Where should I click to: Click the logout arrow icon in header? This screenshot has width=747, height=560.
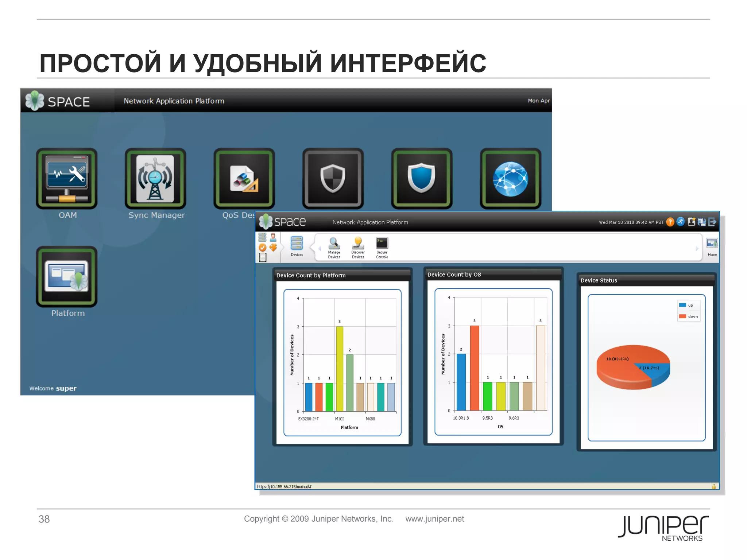(712, 222)
